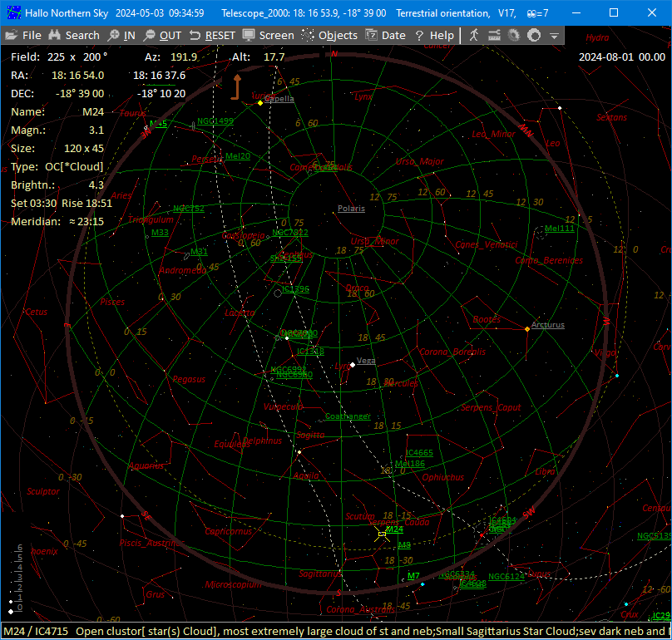
Task: Click the Sagittarius constellation label
Action: click(320, 574)
